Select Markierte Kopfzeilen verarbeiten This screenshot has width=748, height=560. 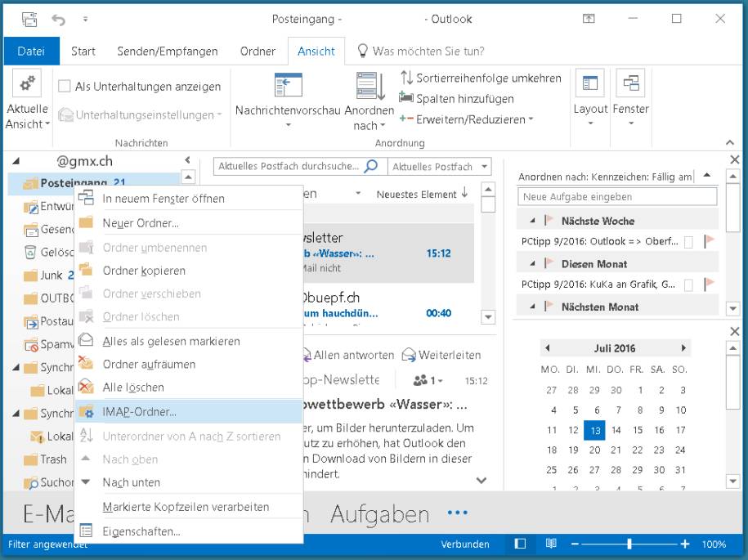pyautogui.click(x=189, y=507)
